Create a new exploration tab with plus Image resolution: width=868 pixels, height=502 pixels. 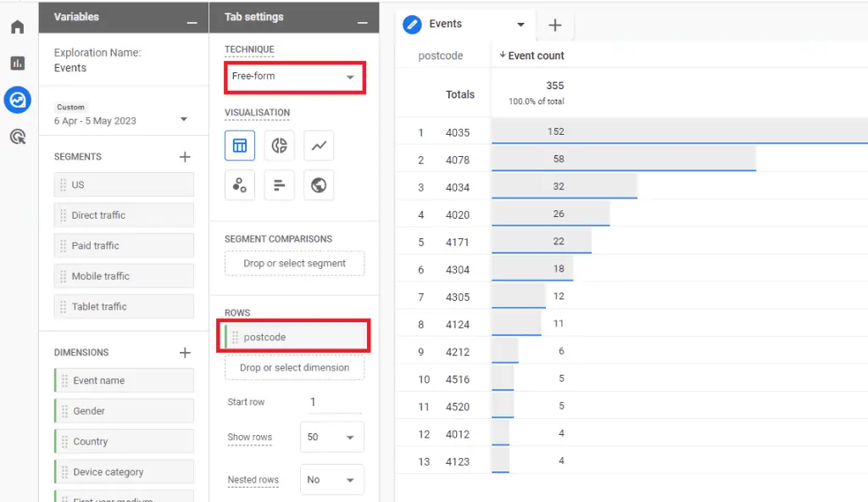pyautogui.click(x=555, y=25)
